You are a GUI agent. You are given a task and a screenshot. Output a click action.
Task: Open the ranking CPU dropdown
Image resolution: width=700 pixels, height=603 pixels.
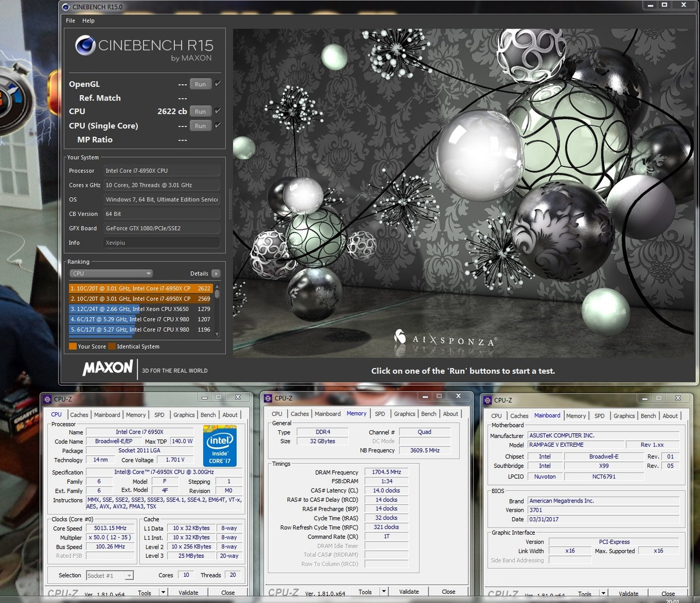click(x=111, y=273)
